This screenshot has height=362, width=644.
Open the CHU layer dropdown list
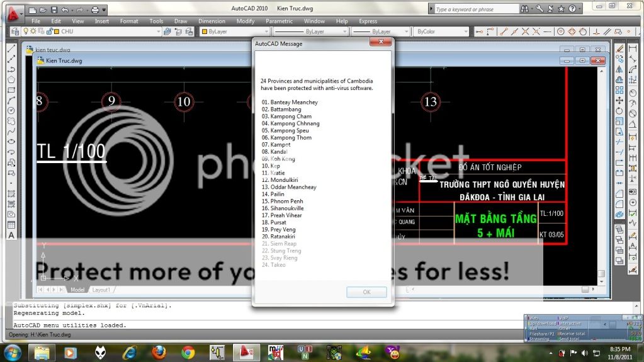click(x=158, y=31)
